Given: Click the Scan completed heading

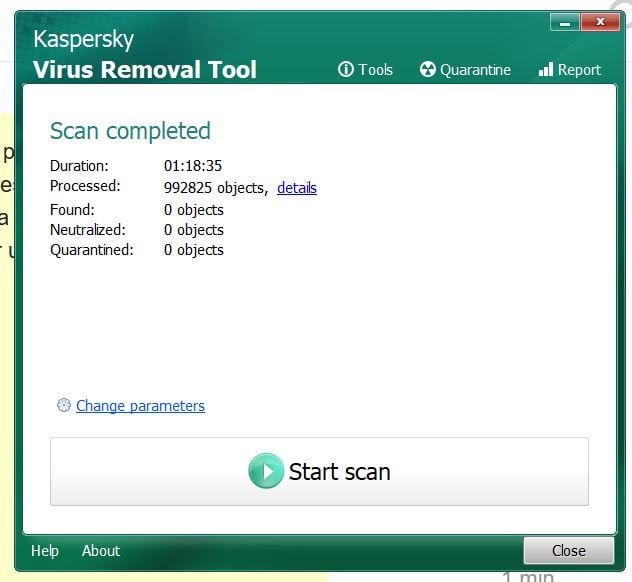Looking at the screenshot, I should coord(130,131).
